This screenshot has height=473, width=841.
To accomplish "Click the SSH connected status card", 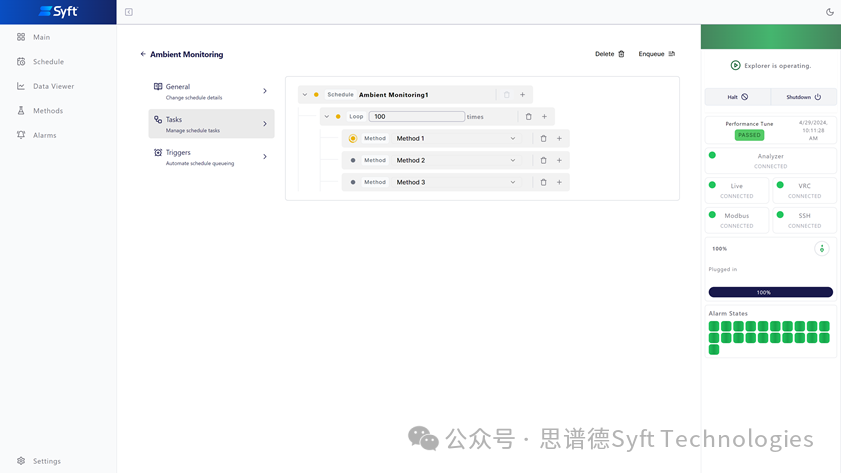I will pos(805,220).
